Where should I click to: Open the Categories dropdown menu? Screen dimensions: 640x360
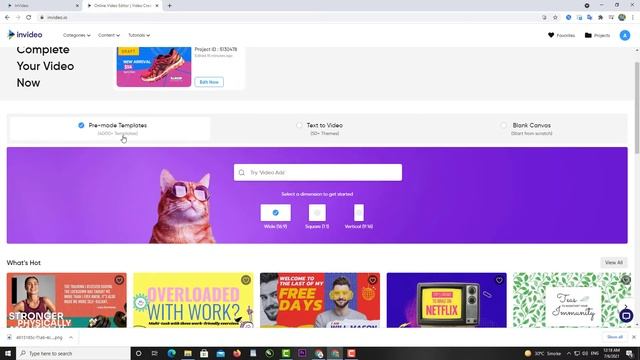click(x=76, y=35)
